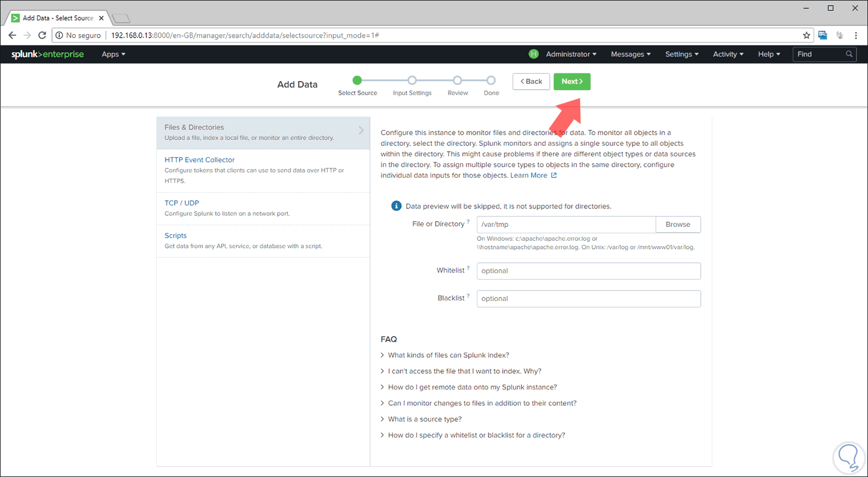Viewport: 868px width, 477px height.
Task: Click the green Next button
Action: click(x=572, y=82)
